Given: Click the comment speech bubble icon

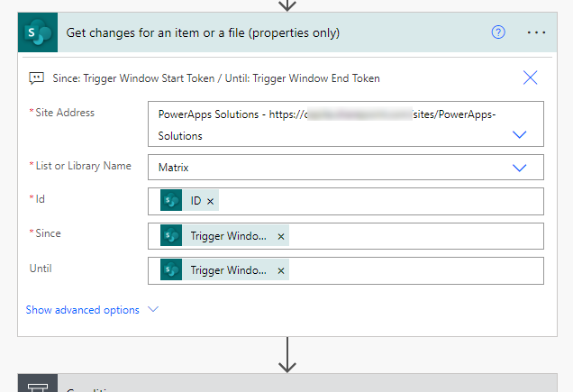Looking at the screenshot, I should point(37,78).
